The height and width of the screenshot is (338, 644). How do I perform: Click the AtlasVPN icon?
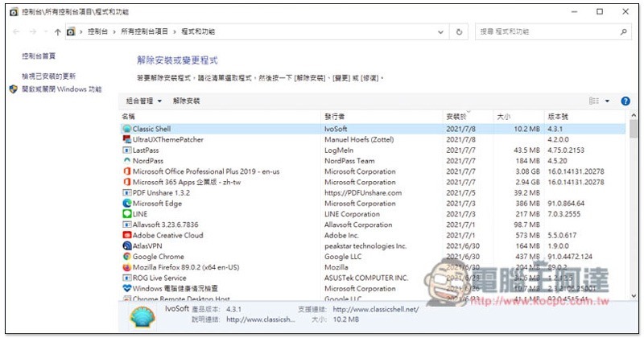[x=127, y=246]
